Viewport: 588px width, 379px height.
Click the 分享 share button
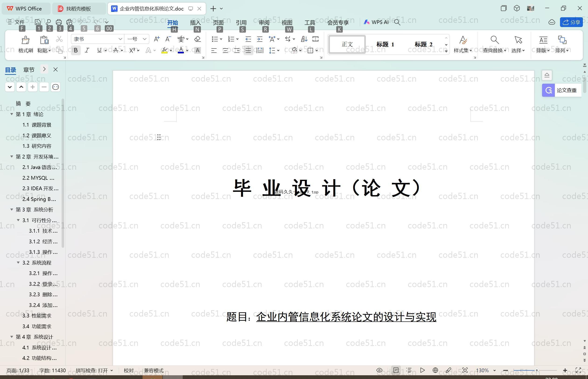pyautogui.click(x=571, y=22)
